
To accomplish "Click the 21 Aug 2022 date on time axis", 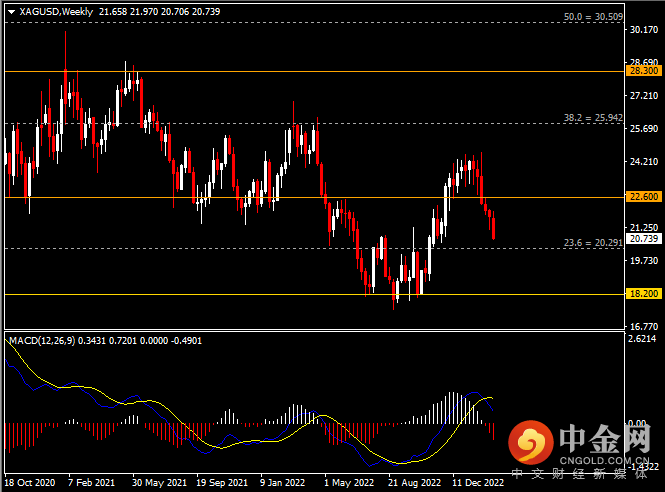I will tap(413, 482).
